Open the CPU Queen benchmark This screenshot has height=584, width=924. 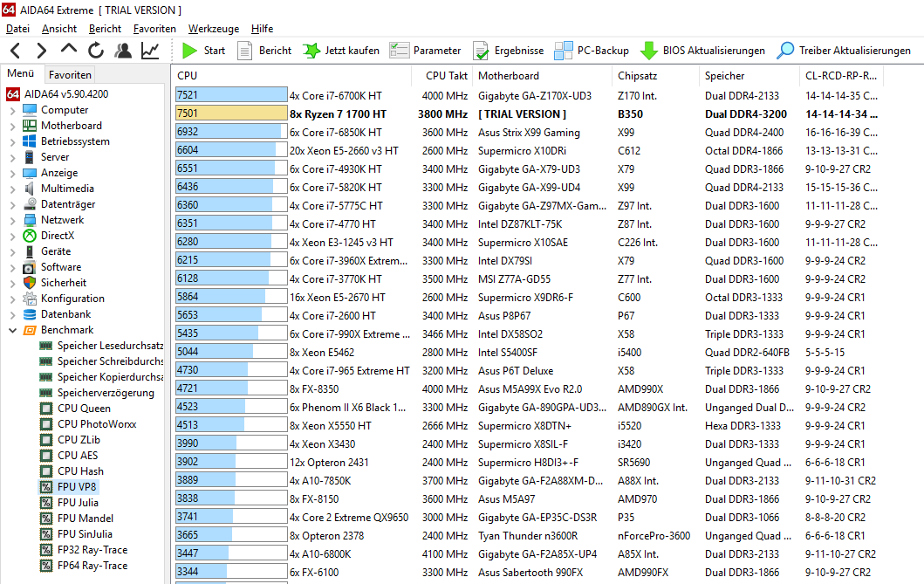(75, 409)
